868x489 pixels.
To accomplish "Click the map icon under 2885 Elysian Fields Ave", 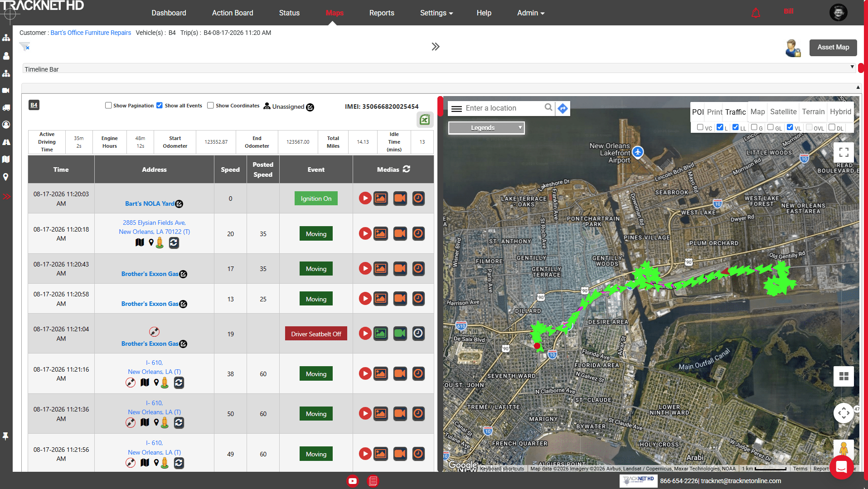I will pyautogui.click(x=140, y=242).
